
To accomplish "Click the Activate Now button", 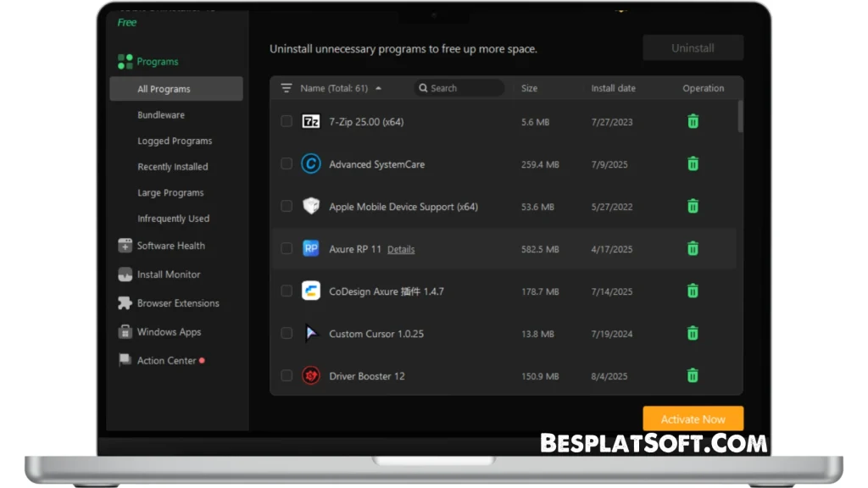I will pyautogui.click(x=693, y=419).
